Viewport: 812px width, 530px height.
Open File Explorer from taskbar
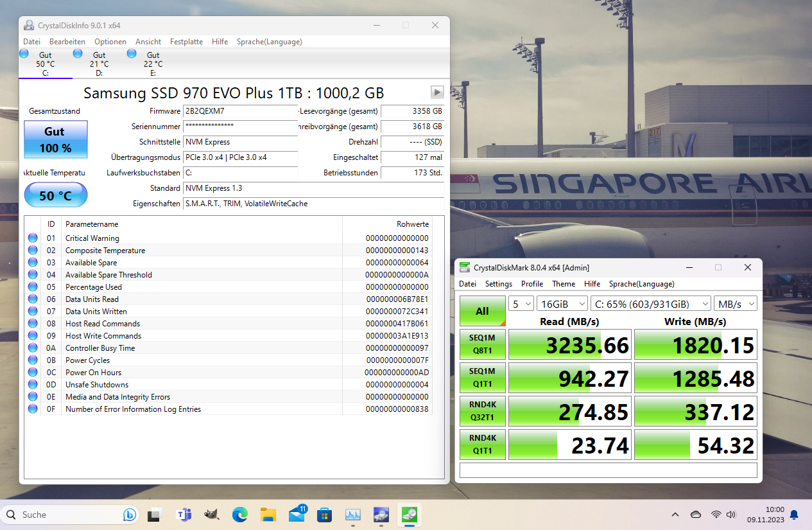click(268, 515)
